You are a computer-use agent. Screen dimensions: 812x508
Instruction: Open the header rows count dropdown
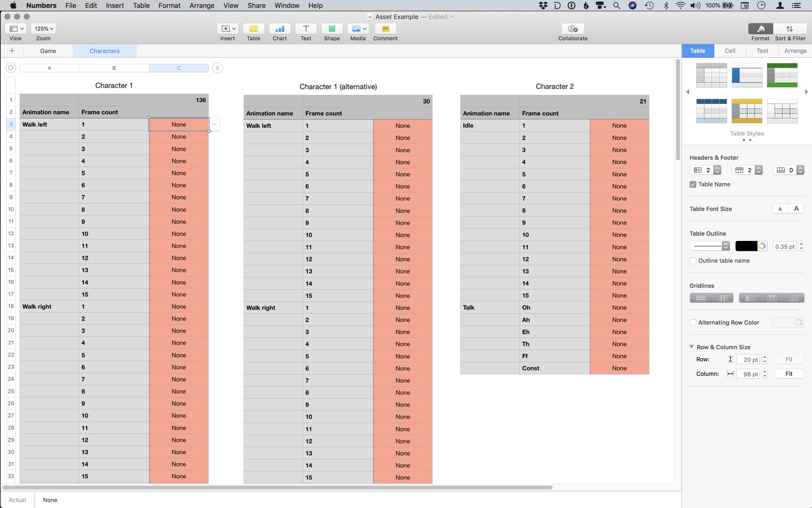759,170
